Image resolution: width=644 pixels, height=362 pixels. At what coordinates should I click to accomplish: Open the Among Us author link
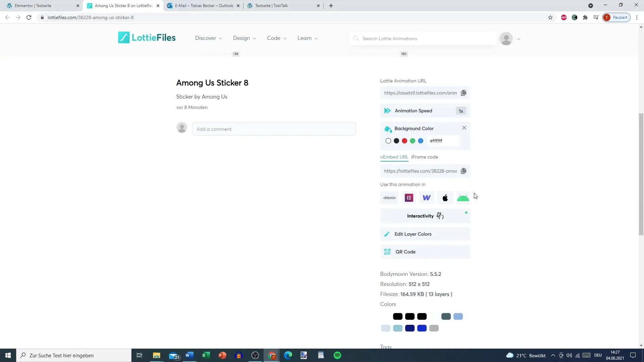point(214,97)
